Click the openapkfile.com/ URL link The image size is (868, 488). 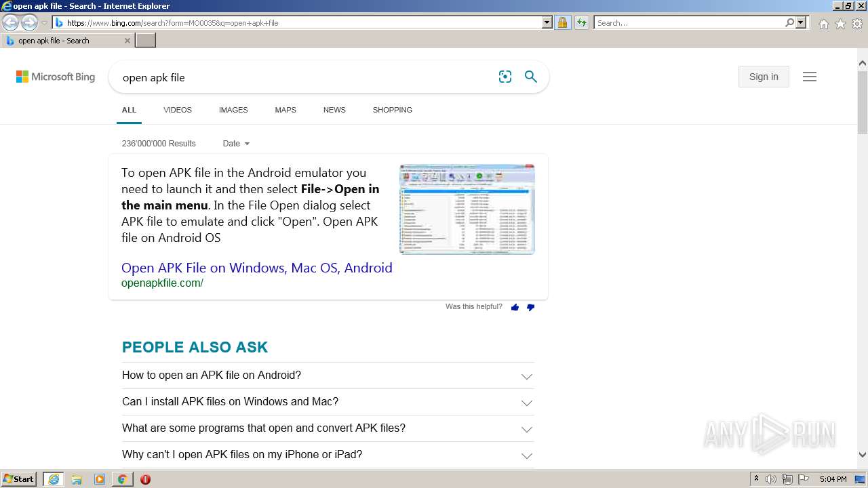[162, 283]
